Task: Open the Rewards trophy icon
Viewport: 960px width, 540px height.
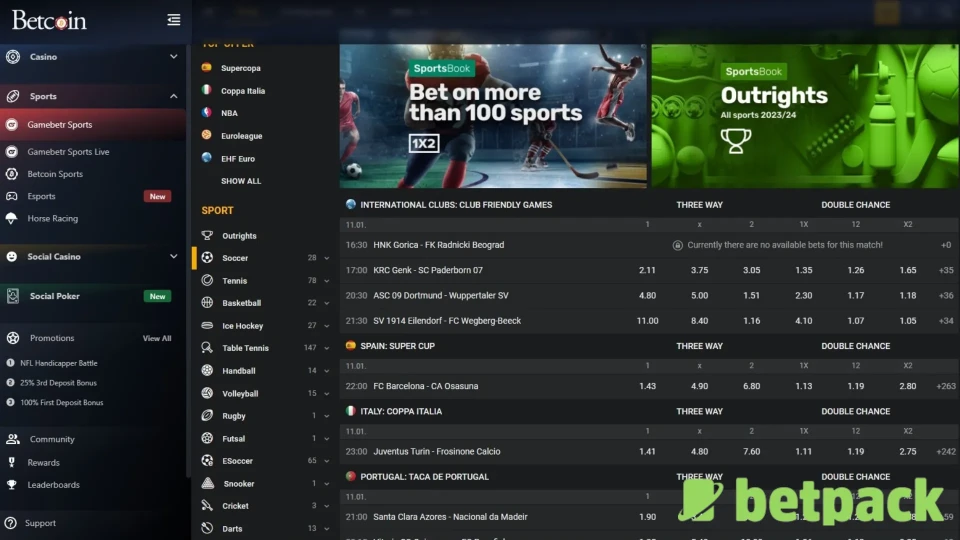Action: coord(12,463)
